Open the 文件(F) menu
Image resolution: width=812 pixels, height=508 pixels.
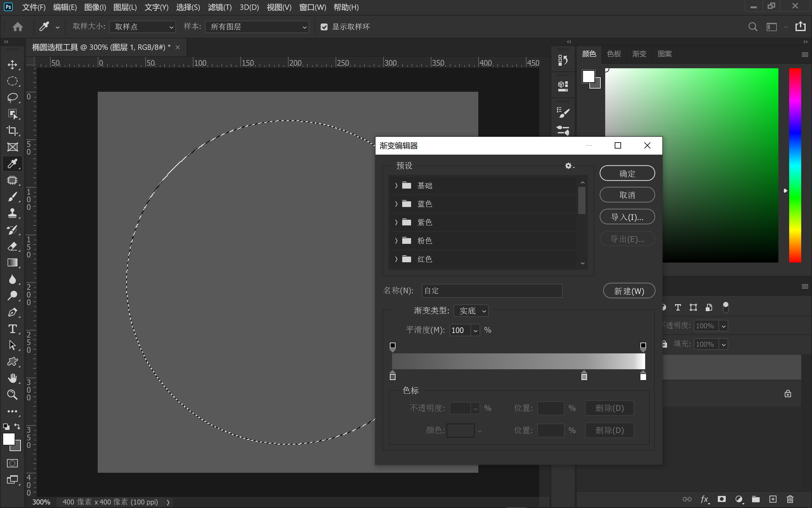click(x=34, y=7)
